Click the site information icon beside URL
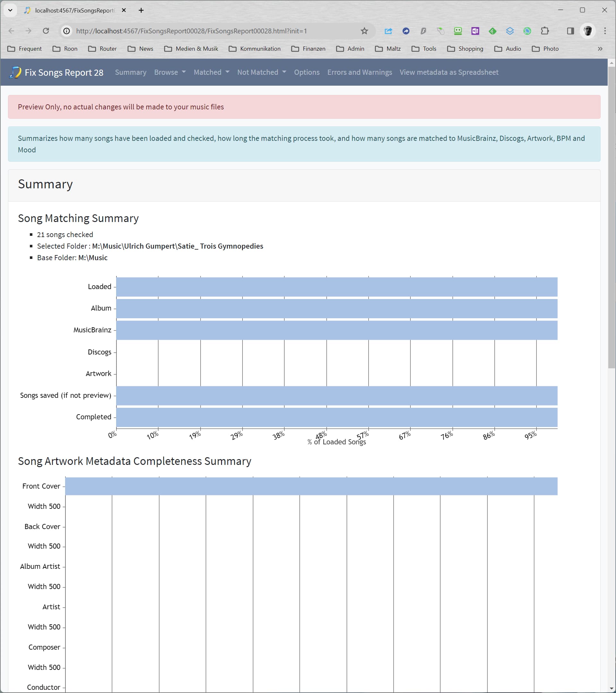Image resolution: width=616 pixels, height=693 pixels. point(67,31)
